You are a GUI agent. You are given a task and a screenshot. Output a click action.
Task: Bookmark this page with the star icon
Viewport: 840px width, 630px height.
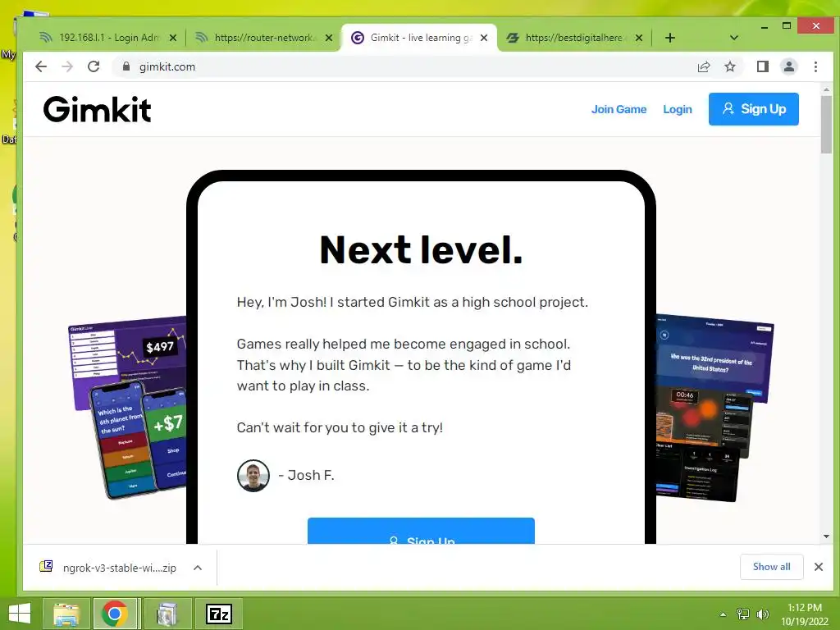729,66
